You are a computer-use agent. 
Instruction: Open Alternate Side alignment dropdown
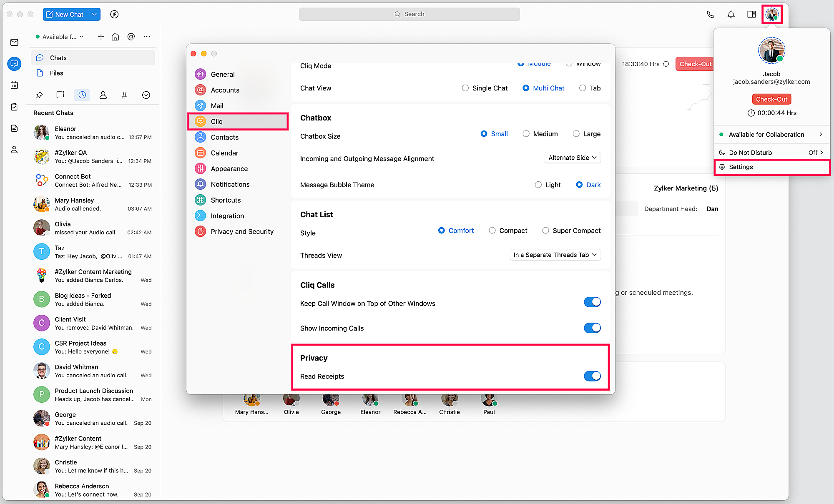click(x=573, y=158)
